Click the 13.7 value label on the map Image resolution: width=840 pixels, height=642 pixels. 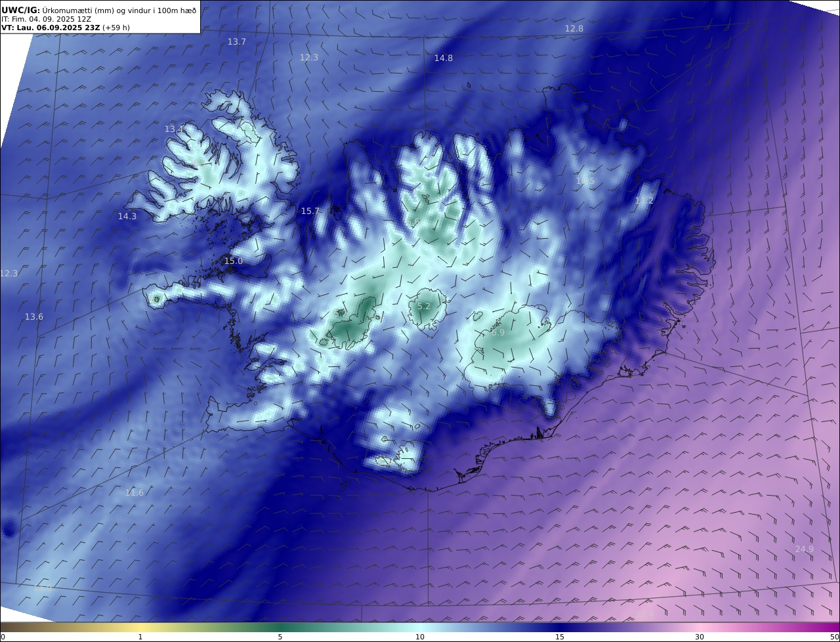point(237,41)
